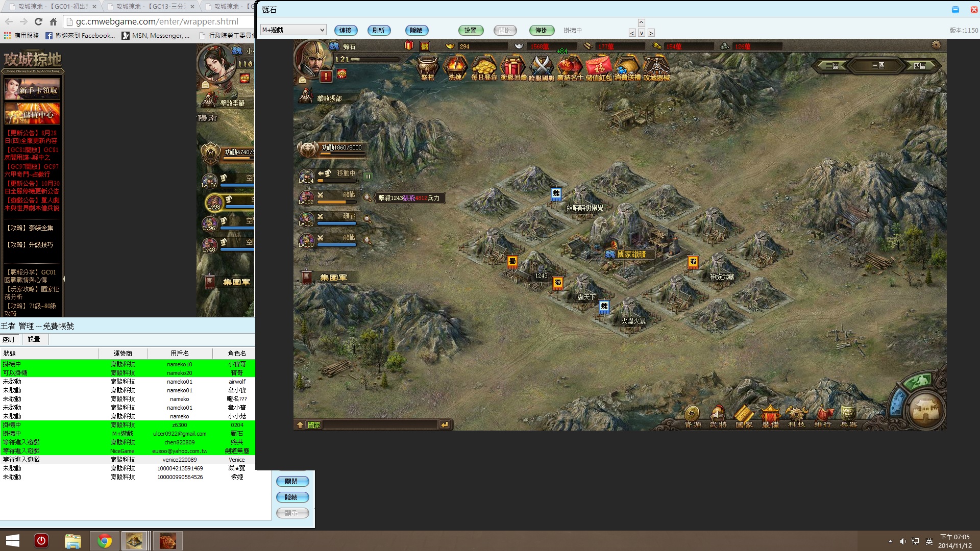Click the chat send enter arrow
Image resolution: width=980 pixels, height=551 pixels.
point(445,424)
